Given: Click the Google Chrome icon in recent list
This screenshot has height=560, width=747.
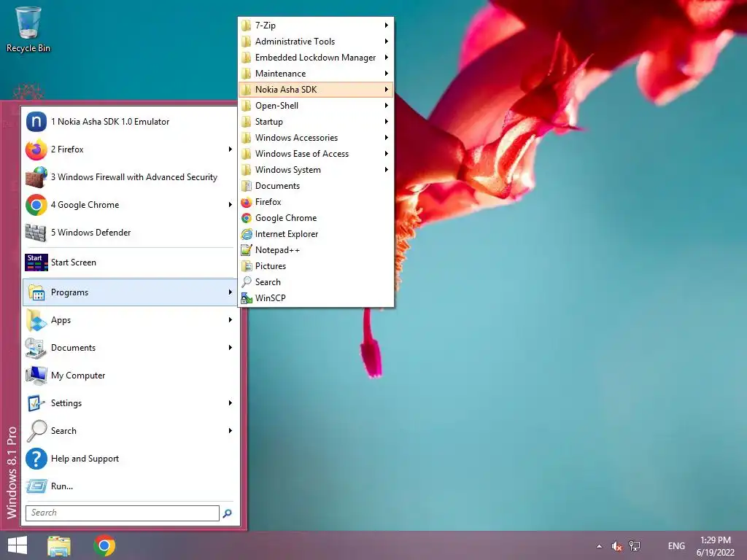Looking at the screenshot, I should 36,205.
